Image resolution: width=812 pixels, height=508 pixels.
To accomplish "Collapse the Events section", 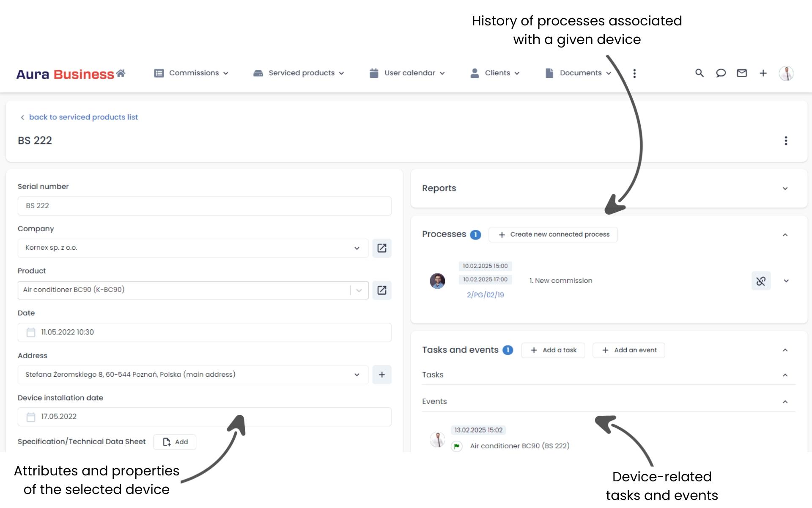I will point(785,401).
